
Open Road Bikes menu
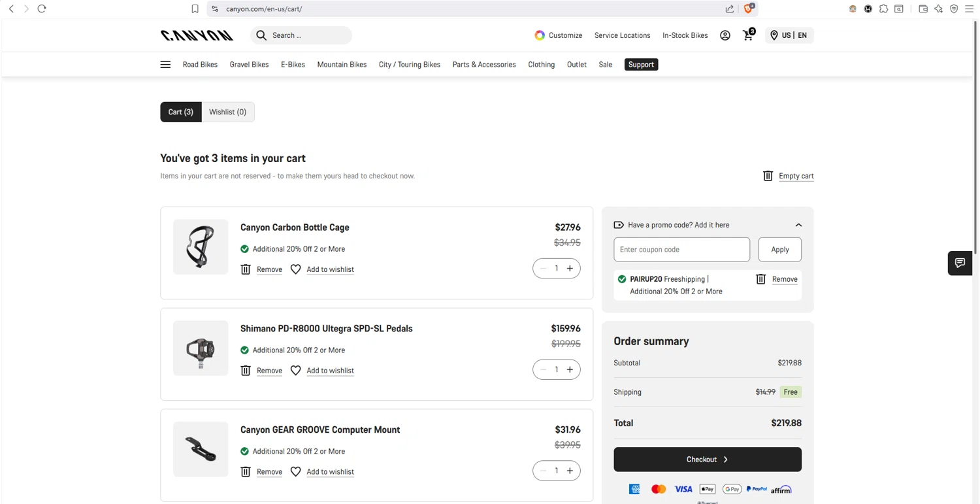200,65
